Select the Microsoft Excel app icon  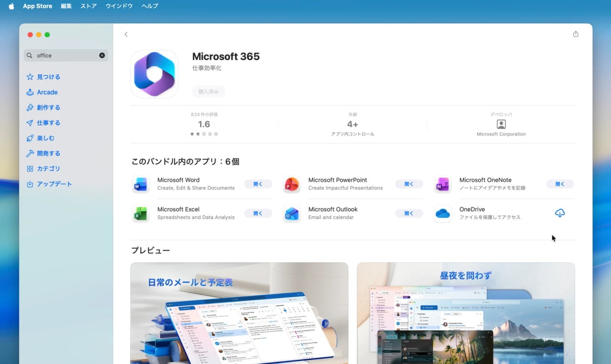pyautogui.click(x=140, y=213)
